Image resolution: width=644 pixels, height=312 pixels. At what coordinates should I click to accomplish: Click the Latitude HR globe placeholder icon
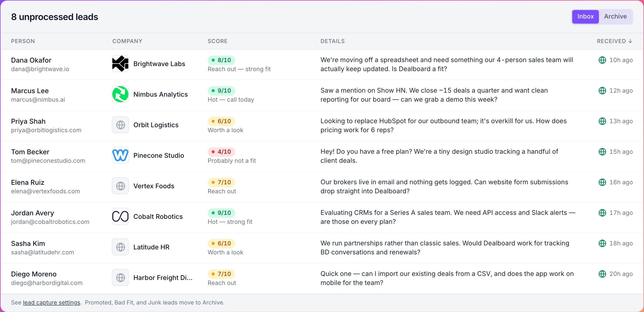click(120, 247)
